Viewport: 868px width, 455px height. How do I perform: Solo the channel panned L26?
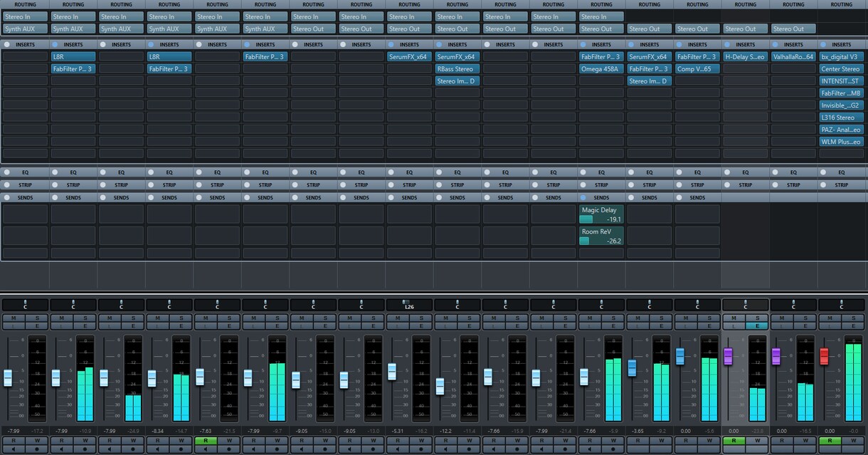tap(421, 318)
